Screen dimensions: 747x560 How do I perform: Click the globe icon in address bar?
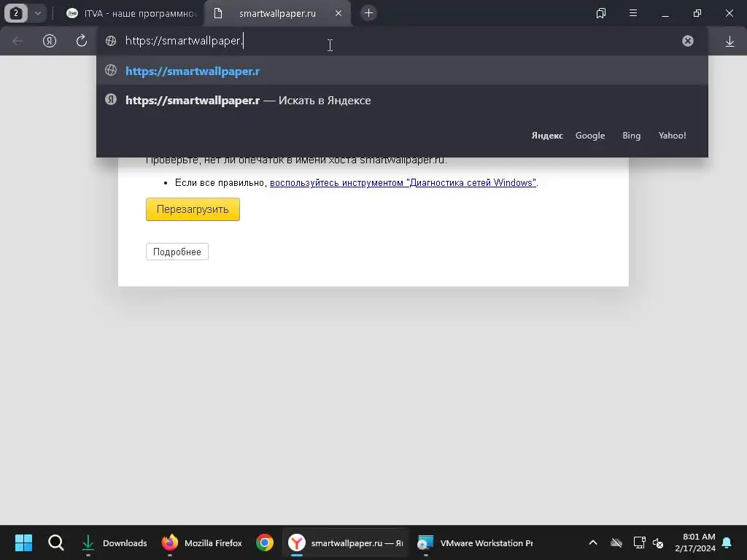pyautogui.click(x=111, y=41)
